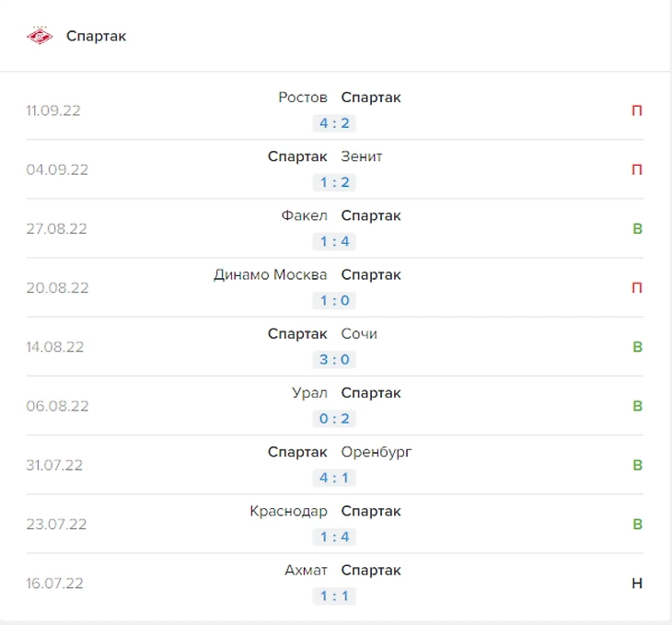Click the 1 : 0 Динамо Москва score

(334, 300)
